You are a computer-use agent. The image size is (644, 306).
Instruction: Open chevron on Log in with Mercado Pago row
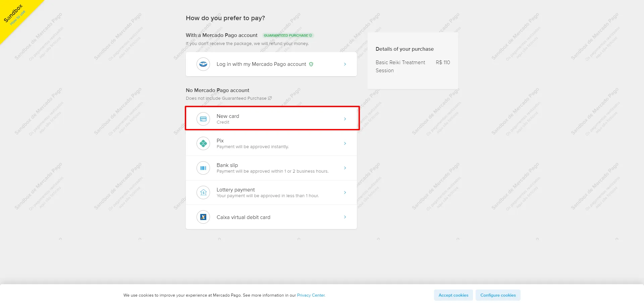point(345,64)
